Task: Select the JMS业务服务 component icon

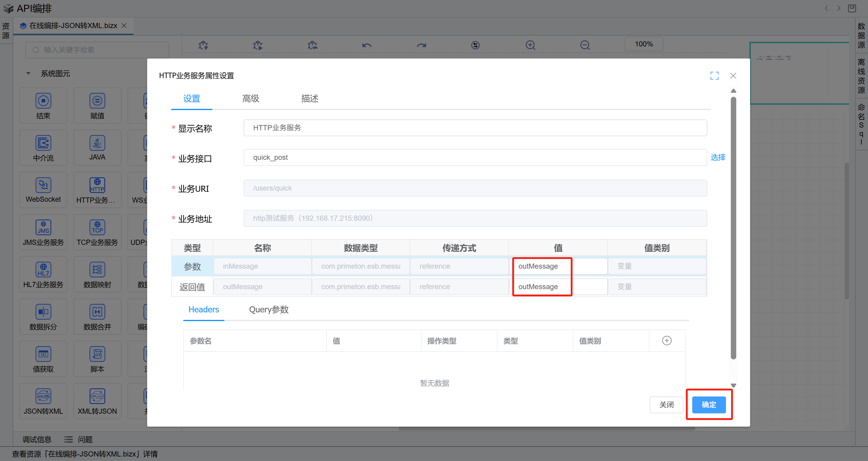Action: coord(43,227)
